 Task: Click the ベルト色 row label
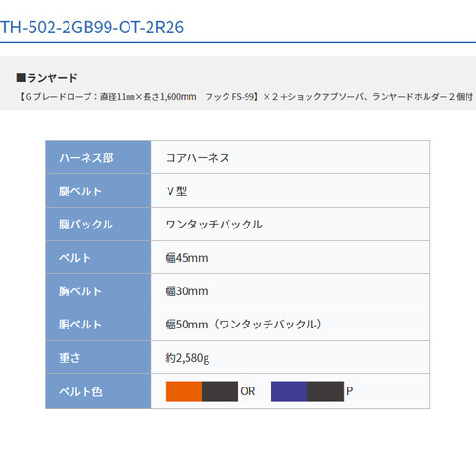(98, 391)
